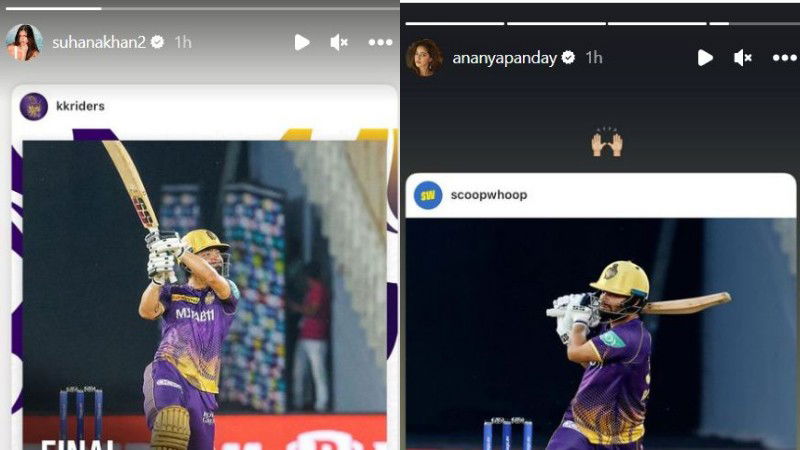Open suhanakhan2 profile picture
Image resolution: width=800 pixels, height=450 pixels.
pos(24,42)
